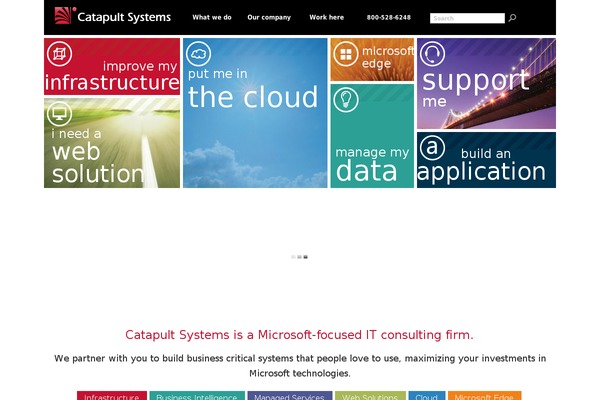Select the second slideshow indicator dot

pyautogui.click(x=299, y=257)
